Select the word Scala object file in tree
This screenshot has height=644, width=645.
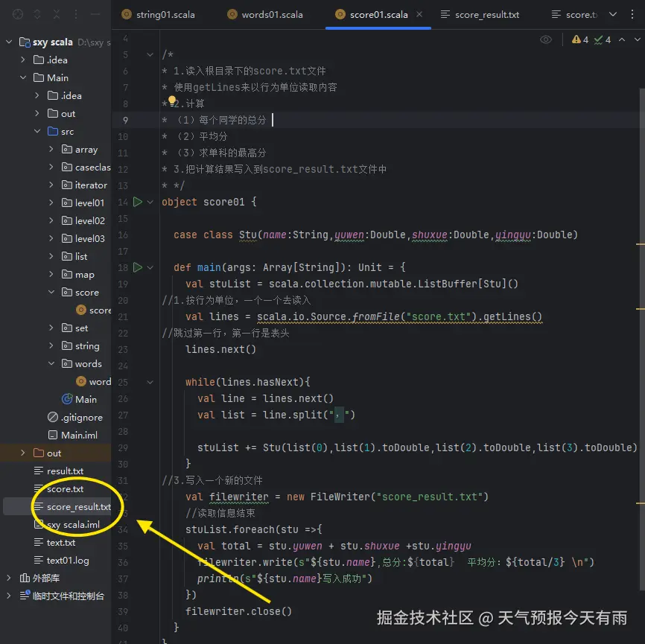point(94,382)
